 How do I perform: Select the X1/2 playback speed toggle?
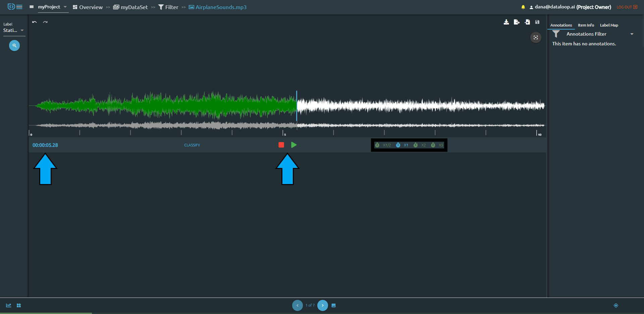click(384, 145)
